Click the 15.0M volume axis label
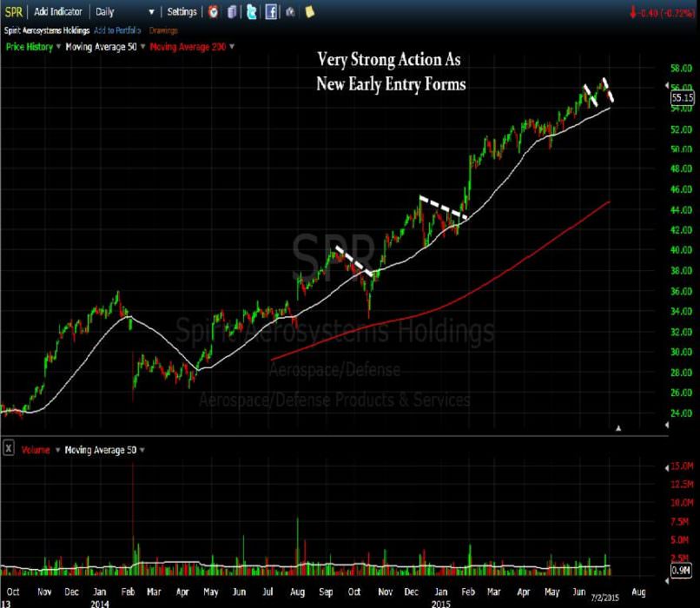Image resolution: width=700 pixels, height=608 pixels. pyautogui.click(x=682, y=466)
